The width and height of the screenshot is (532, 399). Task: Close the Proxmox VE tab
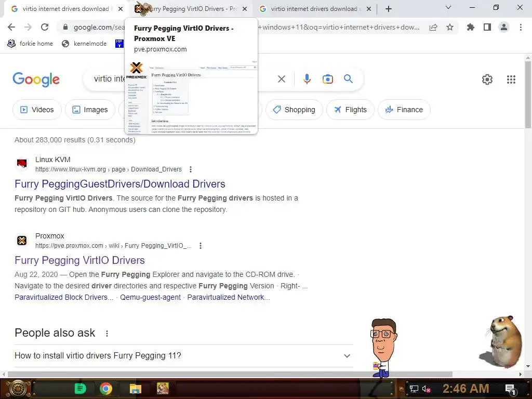(x=245, y=9)
